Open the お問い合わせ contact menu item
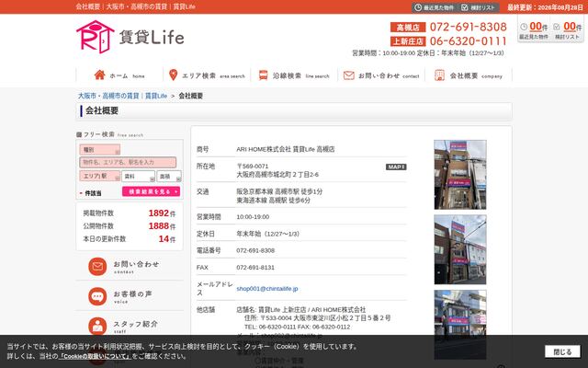 click(x=381, y=75)
